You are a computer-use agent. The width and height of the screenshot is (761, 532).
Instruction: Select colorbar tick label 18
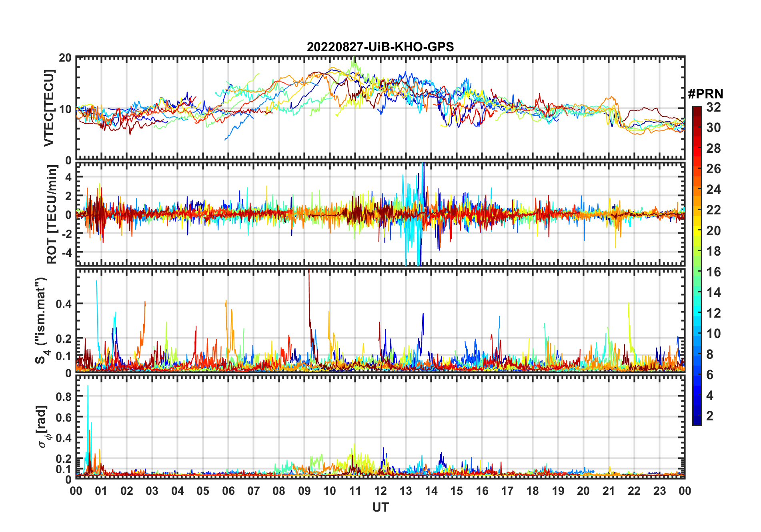[x=713, y=251]
